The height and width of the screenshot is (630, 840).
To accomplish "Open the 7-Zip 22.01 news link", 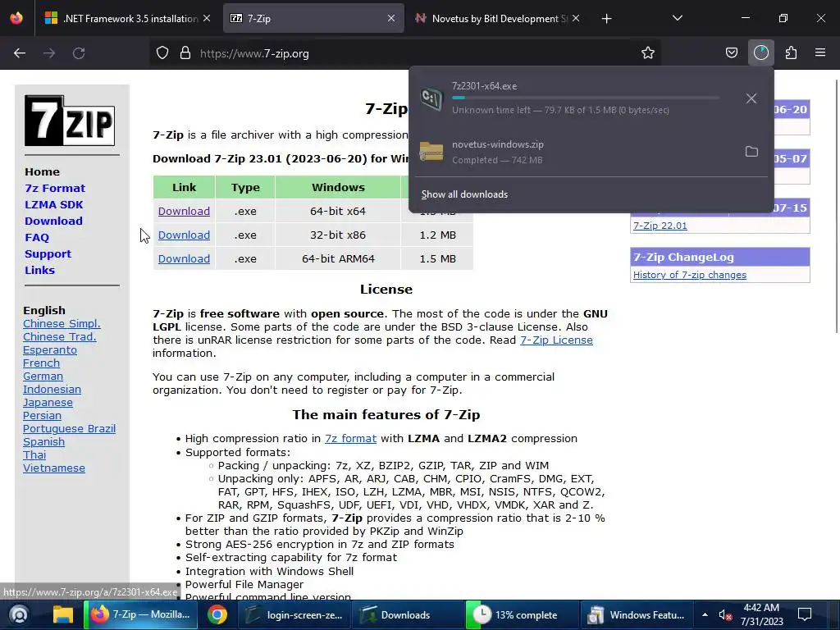I will [x=660, y=226].
